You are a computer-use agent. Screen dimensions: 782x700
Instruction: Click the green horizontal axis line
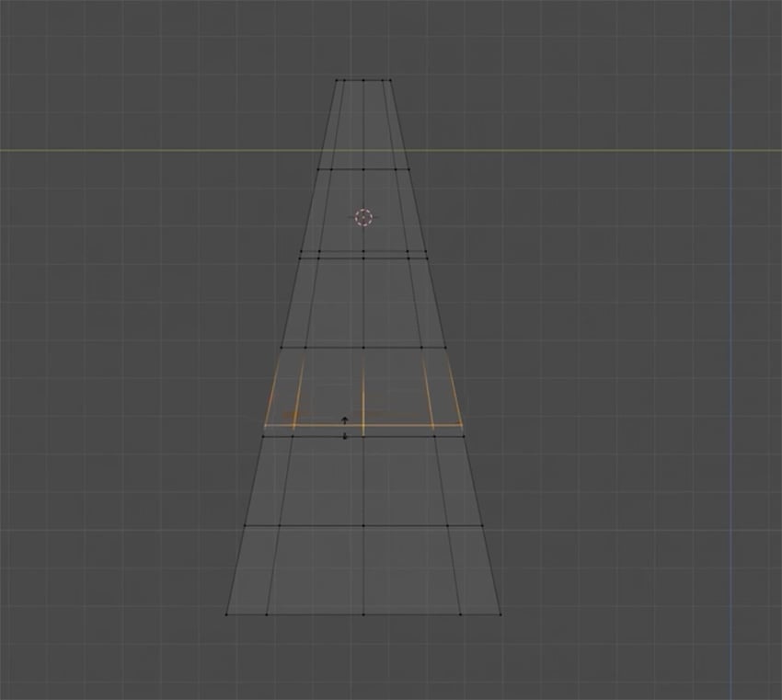pyautogui.click(x=138, y=148)
